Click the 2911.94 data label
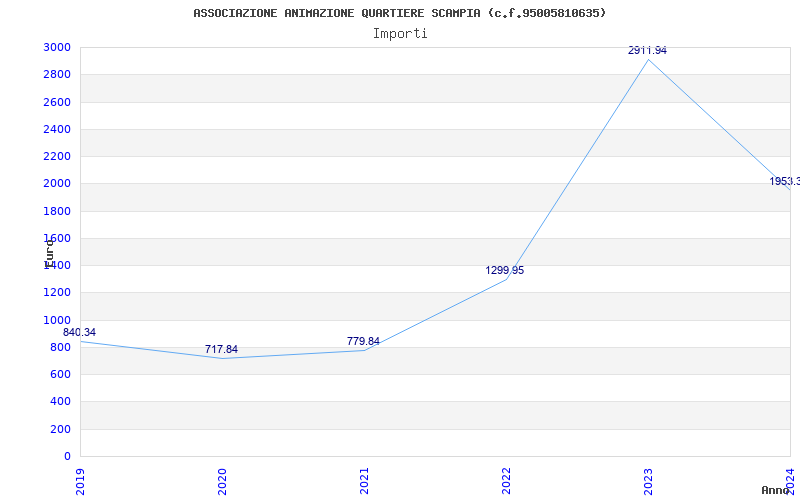This screenshot has height=500, width=800. pyautogui.click(x=647, y=51)
